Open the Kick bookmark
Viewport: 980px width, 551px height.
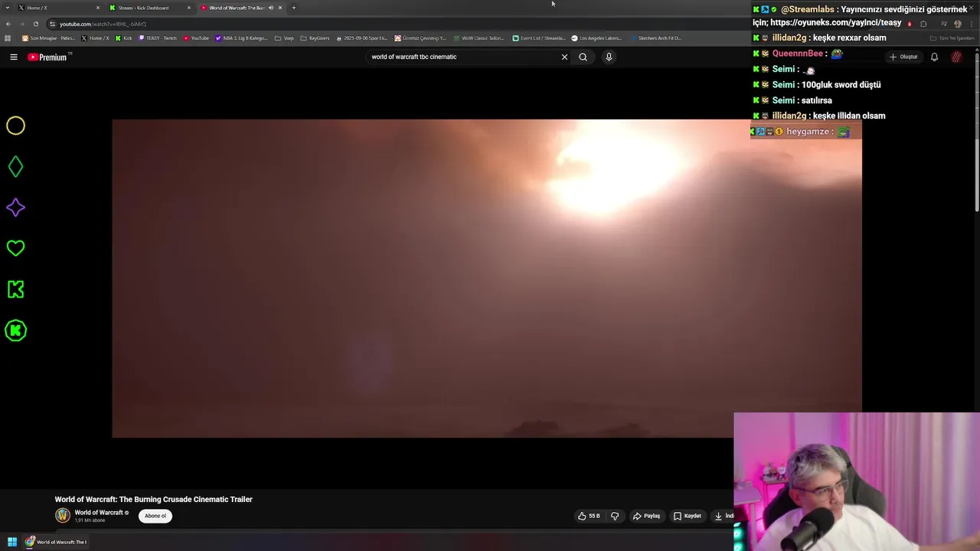124,37
